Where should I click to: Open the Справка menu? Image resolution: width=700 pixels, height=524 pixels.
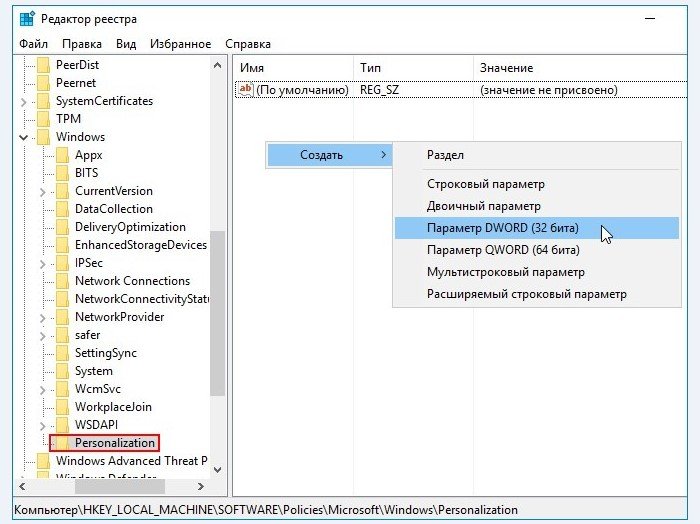[x=248, y=44]
